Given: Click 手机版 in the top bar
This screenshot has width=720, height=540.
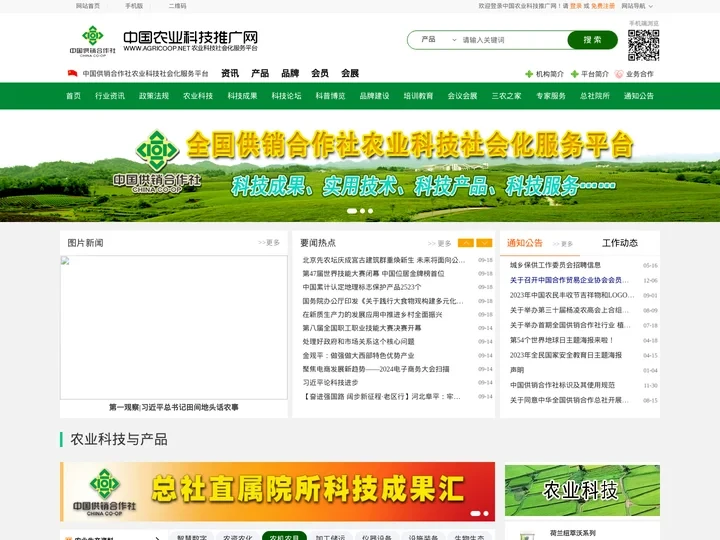Looking at the screenshot, I should pos(134,6).
